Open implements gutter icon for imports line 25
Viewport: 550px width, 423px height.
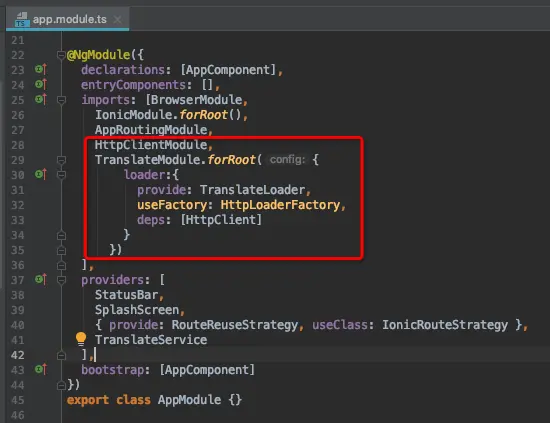coord(41,100)
